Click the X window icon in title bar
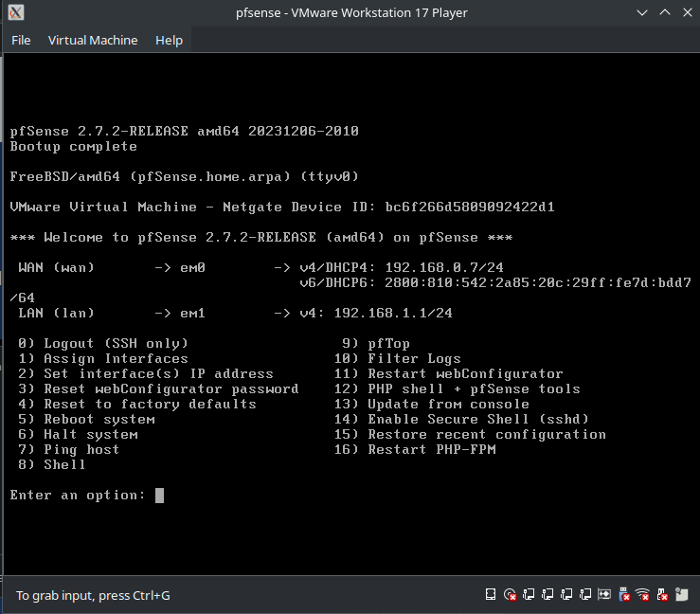The image size is (700, 614). click(16, 13)
